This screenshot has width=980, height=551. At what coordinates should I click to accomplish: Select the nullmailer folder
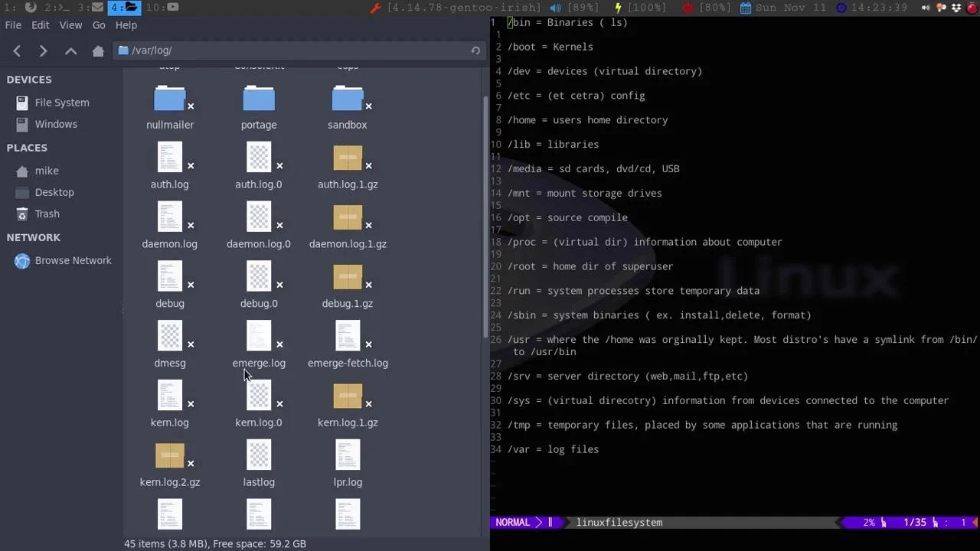[x=170, y=108]
